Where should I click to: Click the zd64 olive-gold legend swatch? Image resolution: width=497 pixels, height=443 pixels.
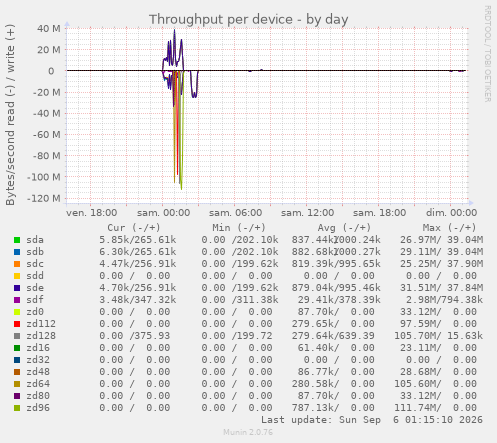coord(17,384)
